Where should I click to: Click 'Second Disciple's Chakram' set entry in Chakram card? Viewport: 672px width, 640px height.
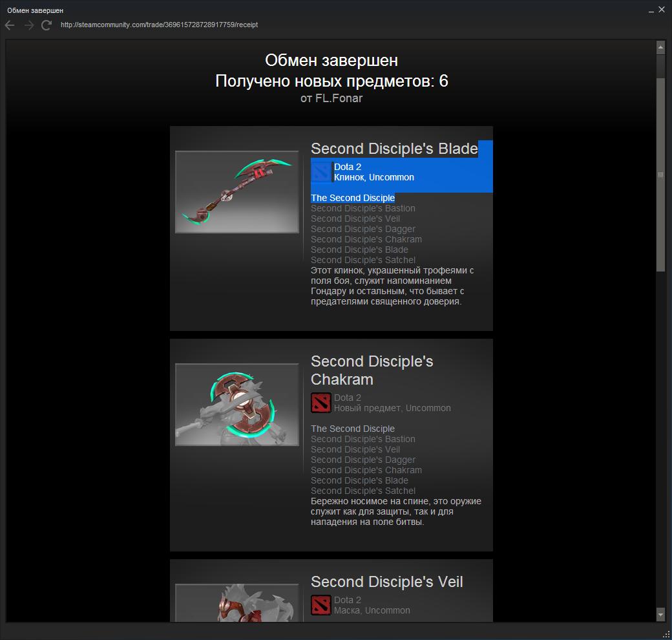point(366,470)
